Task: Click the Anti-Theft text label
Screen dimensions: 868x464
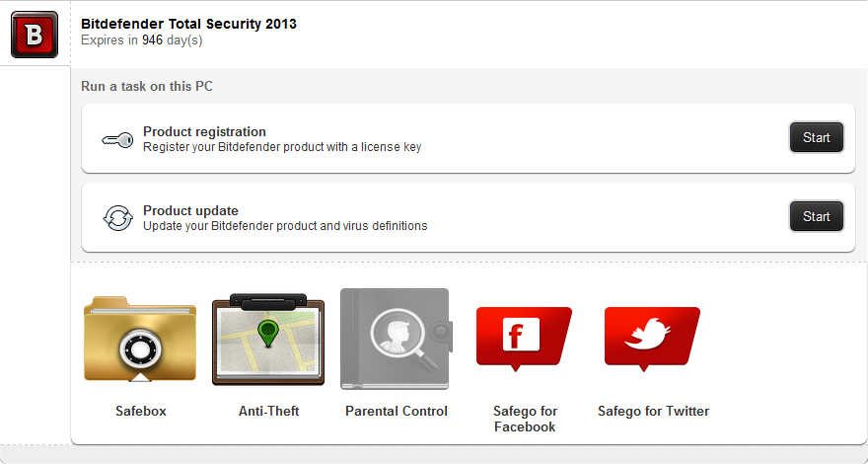Action: pyautogui.click(x=268, y=412)
